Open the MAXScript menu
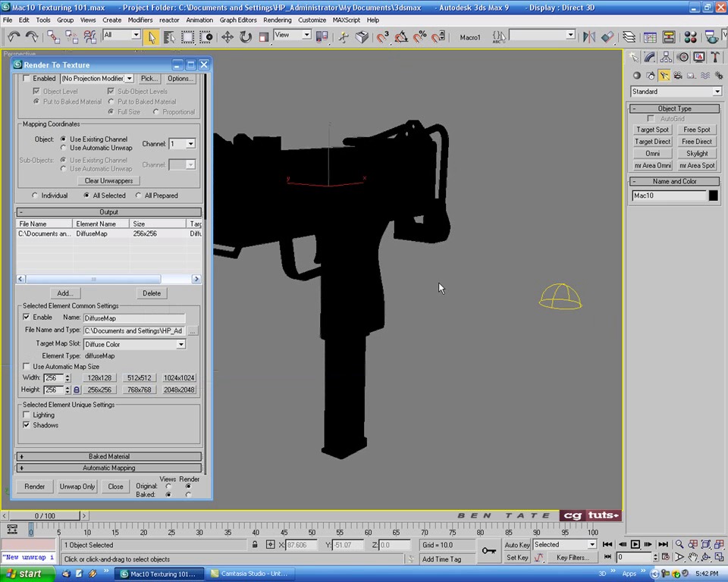728x582 pixels. 347,20
